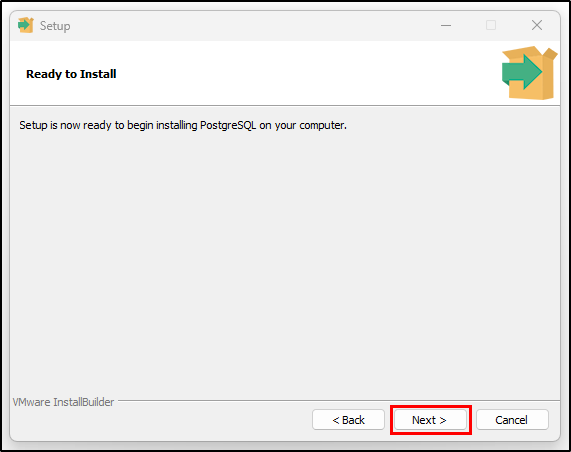Click the Next > button

click(x=430, y=420)
